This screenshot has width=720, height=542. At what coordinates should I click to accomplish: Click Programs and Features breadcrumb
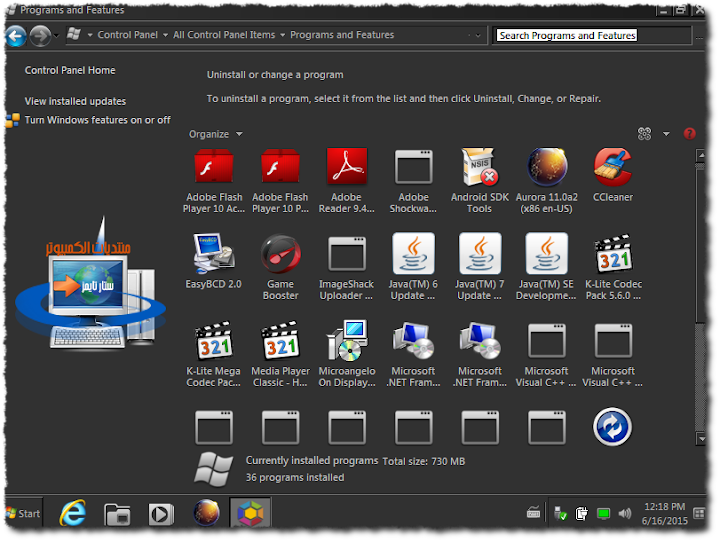point(342,35)
